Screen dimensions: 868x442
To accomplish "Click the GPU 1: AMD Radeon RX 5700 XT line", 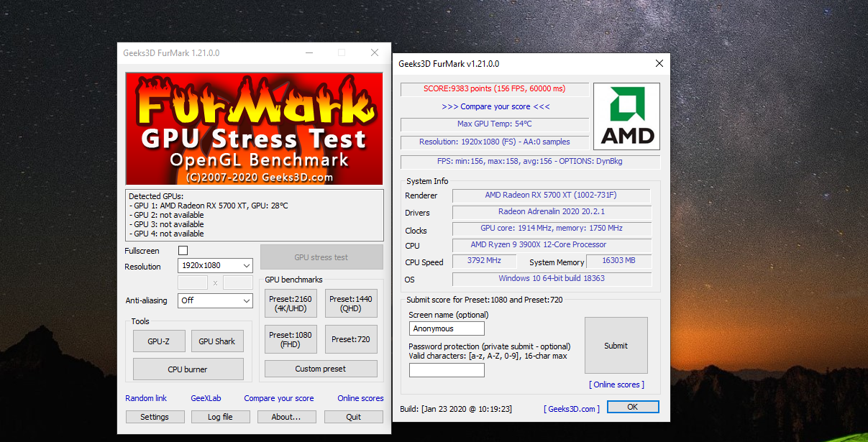I will (x=209, y=206).
